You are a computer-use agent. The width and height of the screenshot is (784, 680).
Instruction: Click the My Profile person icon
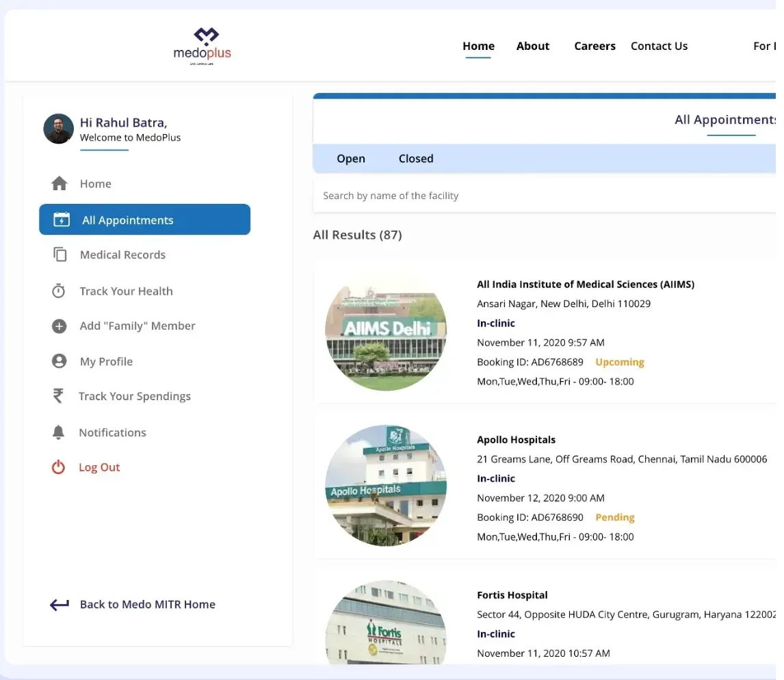[x=59, y=361]
